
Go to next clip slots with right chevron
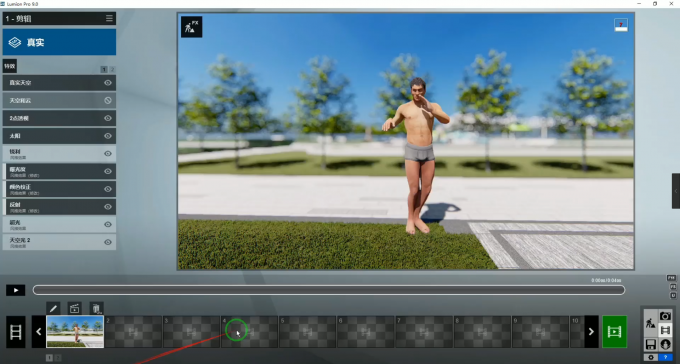pyautogui.click(x=592, y=332)
